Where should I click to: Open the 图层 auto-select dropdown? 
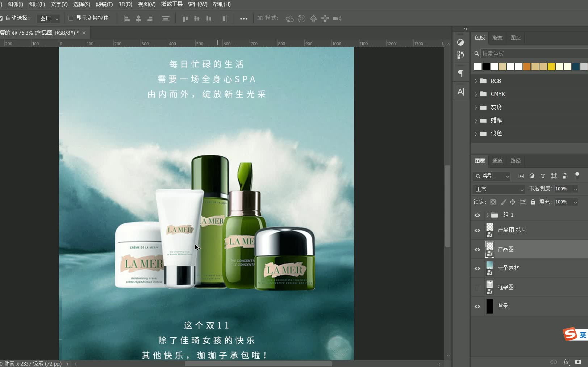point(49,18)
